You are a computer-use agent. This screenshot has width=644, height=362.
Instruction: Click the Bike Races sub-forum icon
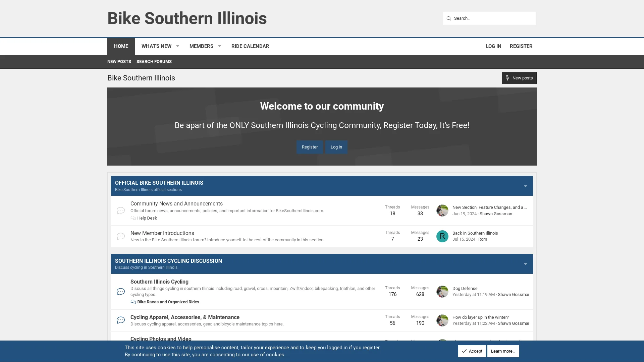[133, 302]
